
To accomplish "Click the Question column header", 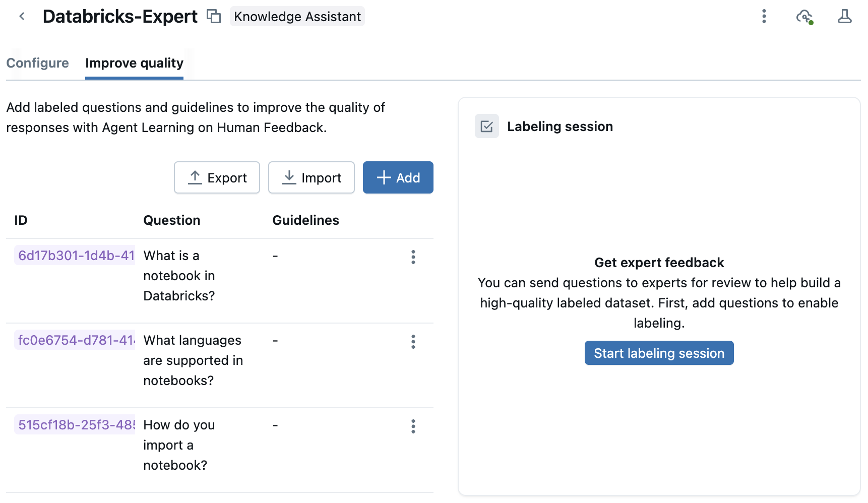I will 171,220.
